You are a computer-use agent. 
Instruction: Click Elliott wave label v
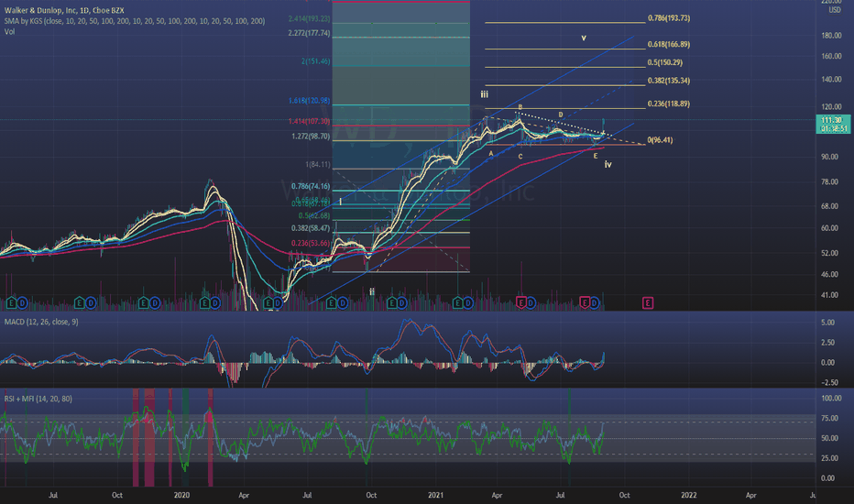pyautogui.click(x=584, y=38)
